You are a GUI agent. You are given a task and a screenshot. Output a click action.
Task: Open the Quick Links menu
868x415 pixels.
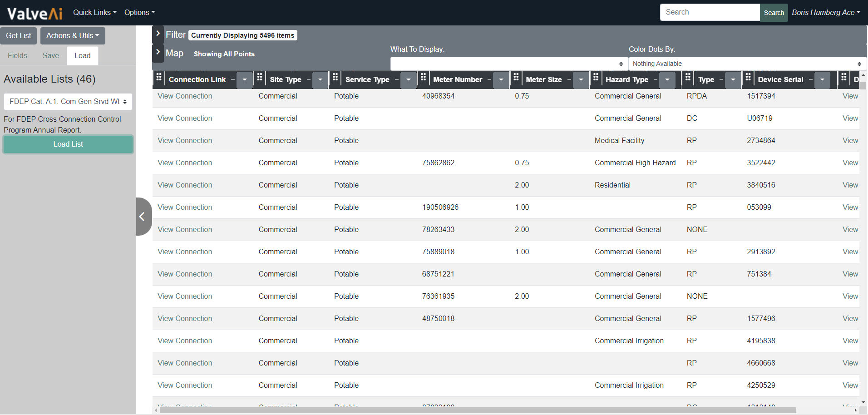95,12
